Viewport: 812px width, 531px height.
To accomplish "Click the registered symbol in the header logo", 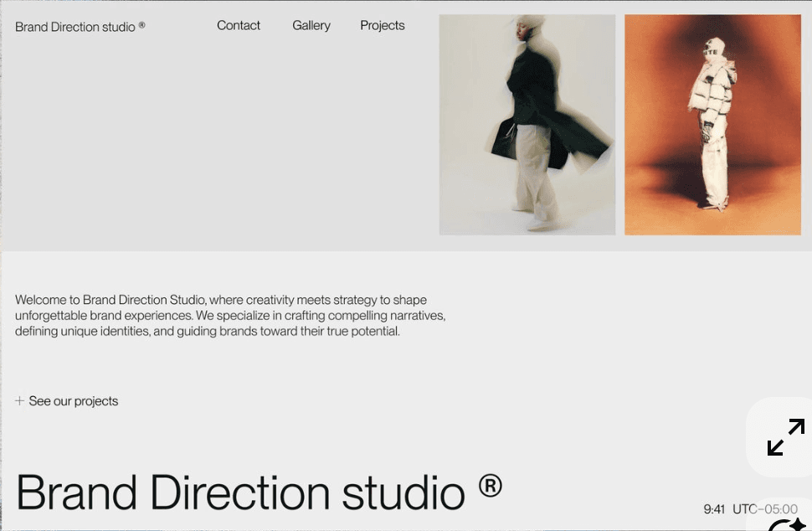I will tap(142, 24).
